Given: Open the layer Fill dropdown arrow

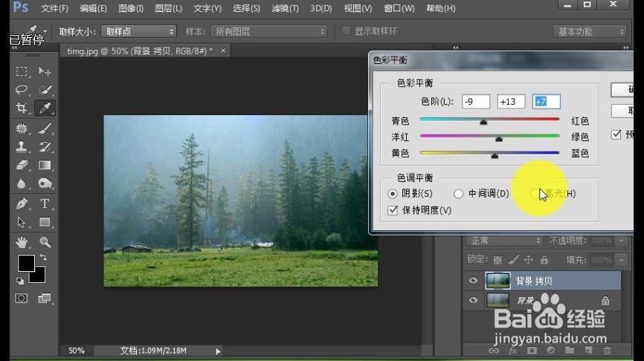Looking at the screenshot, I should [x=622, y=260].
